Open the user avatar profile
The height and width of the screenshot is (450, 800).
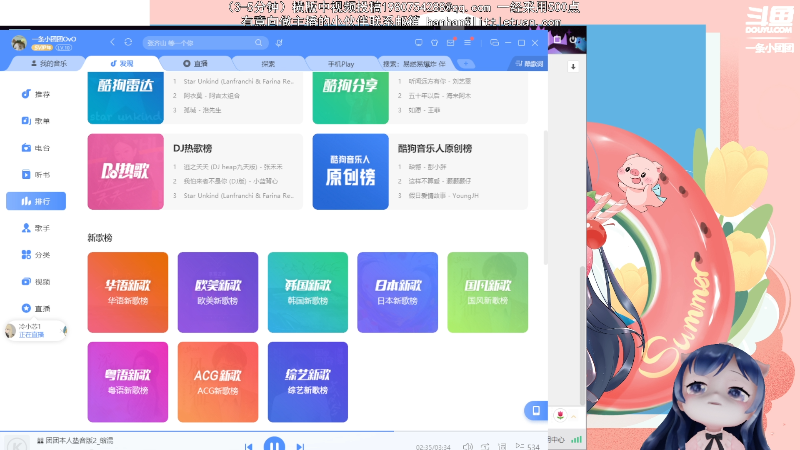[19, 43]
